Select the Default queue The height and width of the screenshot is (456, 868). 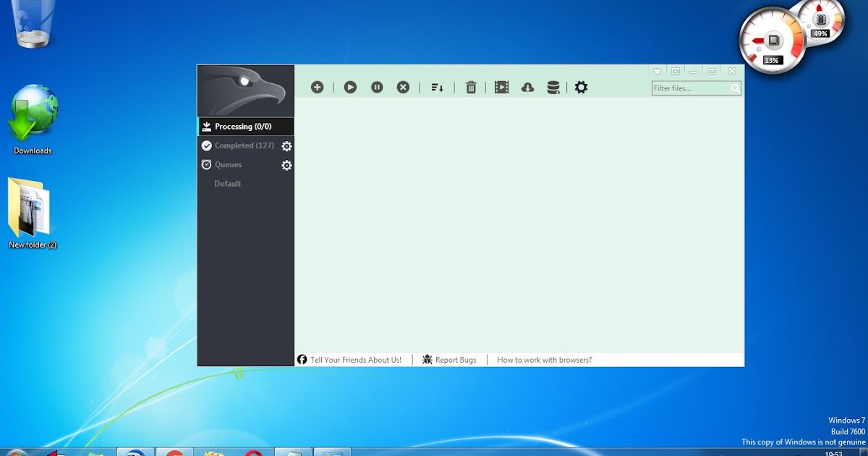pos(227,183)
